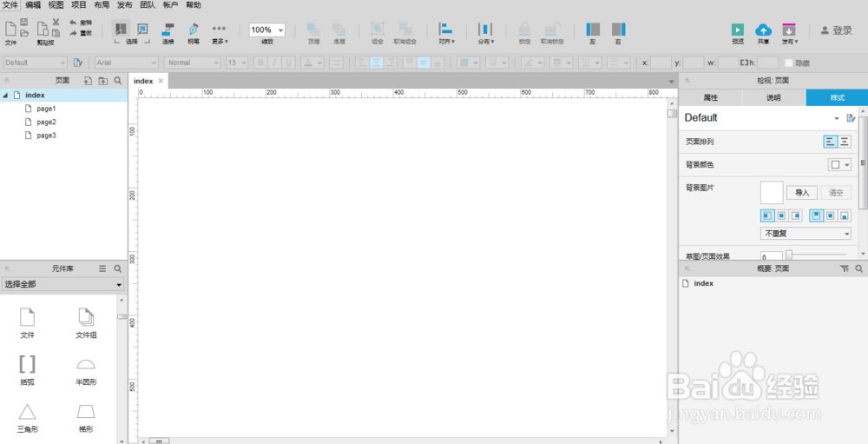This screenshot has width=868, height=444.
Task: Click the 导入 import button
Action: pyautogui.click(x=802, y=193)
